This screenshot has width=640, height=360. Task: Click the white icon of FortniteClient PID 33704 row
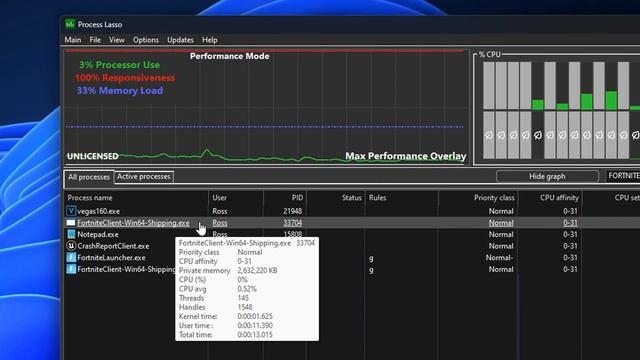point(71,223)
